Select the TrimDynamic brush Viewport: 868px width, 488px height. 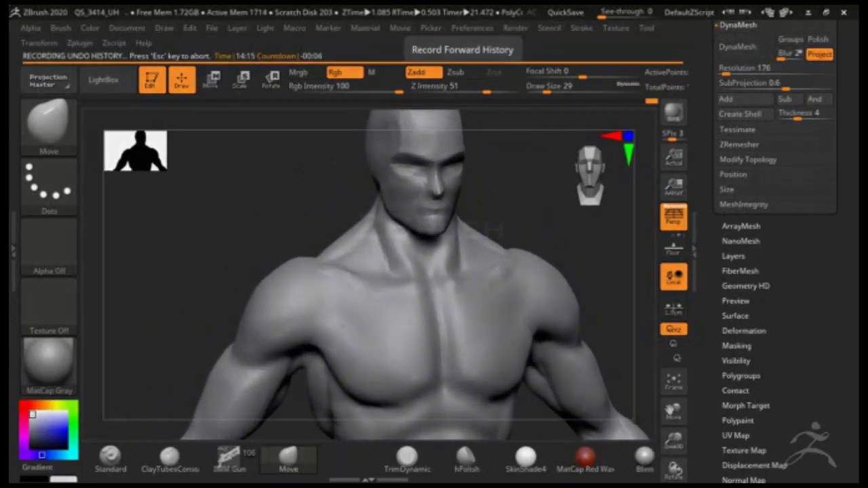407,460
